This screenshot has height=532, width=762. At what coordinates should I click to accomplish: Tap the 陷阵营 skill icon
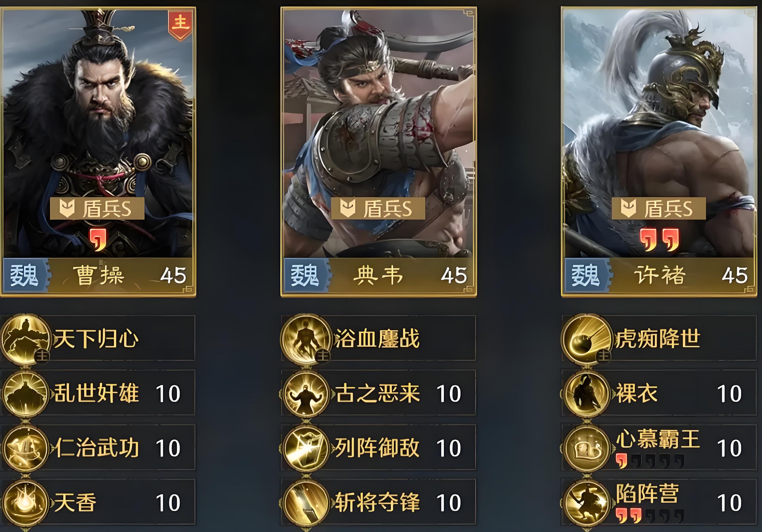click(586, 502)
